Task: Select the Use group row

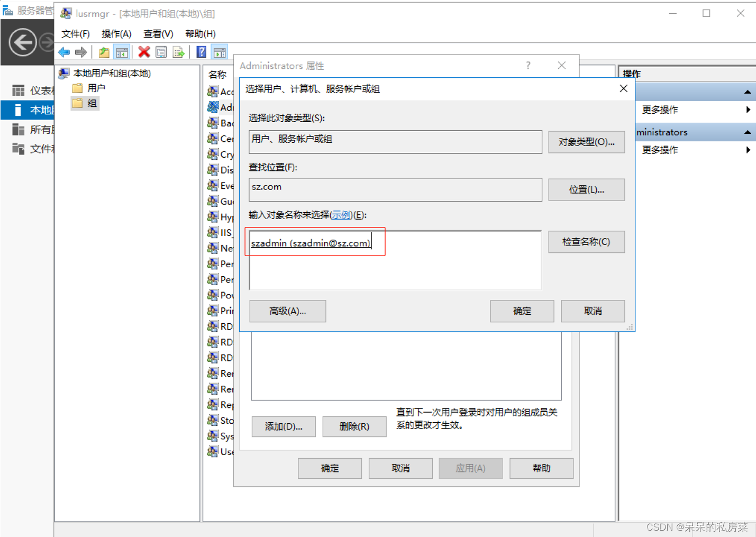Action: [x=220, y=452]
